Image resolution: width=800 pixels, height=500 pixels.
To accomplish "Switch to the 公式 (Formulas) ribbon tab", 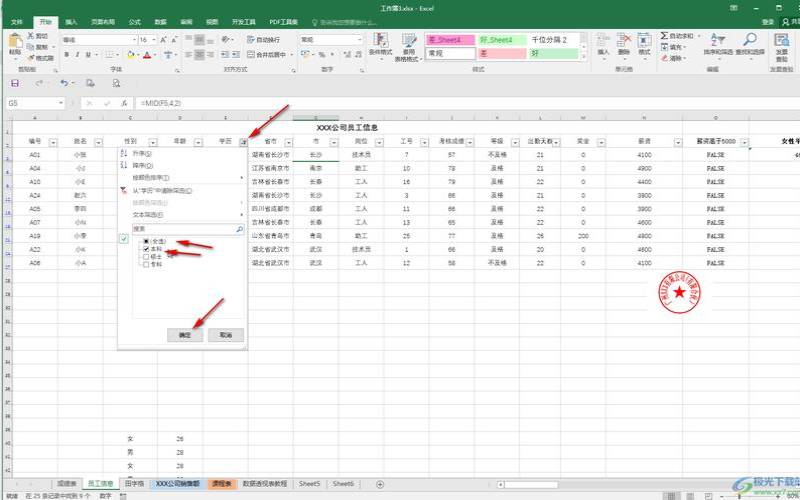I will [135, 22].
